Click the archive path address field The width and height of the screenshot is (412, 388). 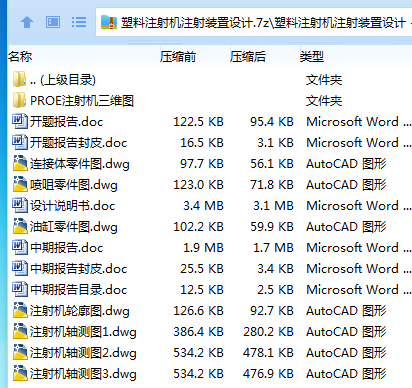(x=254, y=22)
